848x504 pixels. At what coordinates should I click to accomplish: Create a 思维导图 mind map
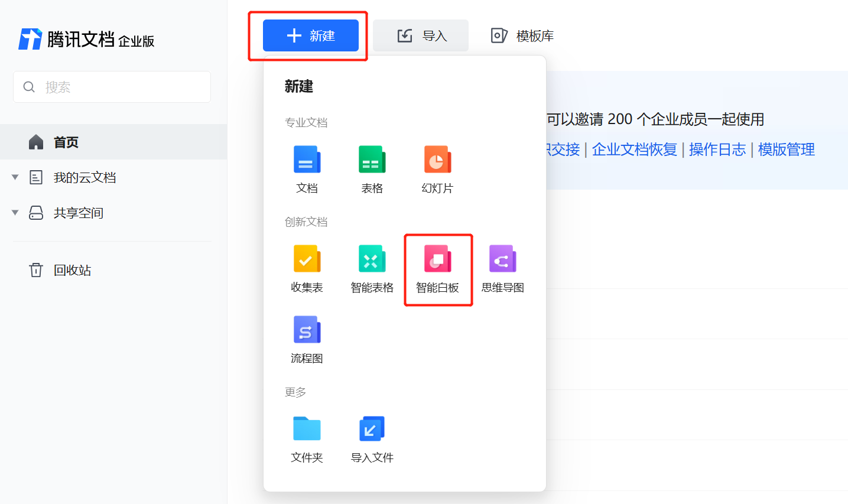click(x=502, y=259)
